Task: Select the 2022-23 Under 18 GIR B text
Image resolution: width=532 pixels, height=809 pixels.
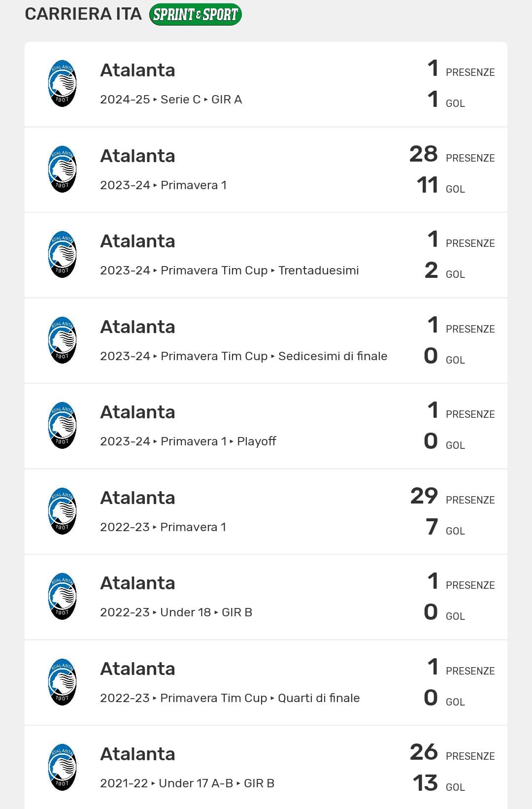Action: coord(176,612)
